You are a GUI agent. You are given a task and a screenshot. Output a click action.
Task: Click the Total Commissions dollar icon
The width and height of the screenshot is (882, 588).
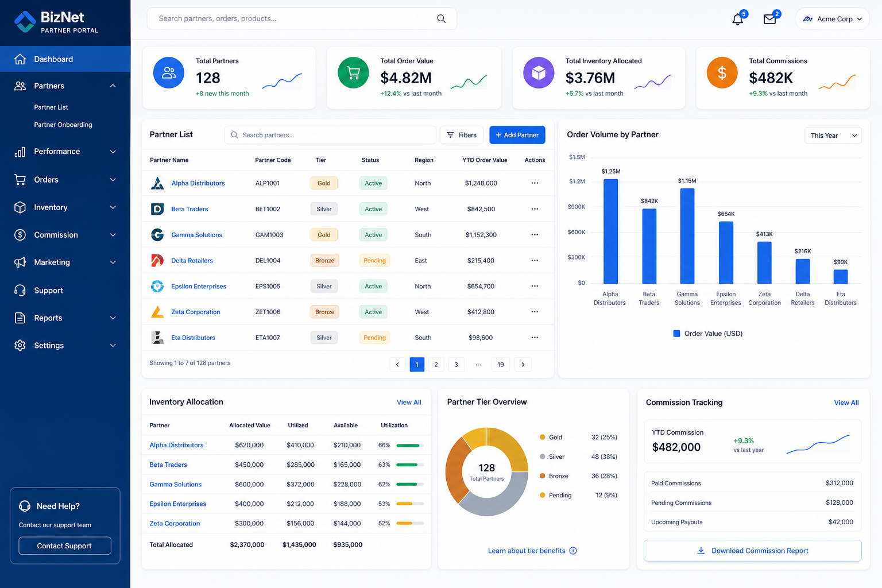pos(722,73)
